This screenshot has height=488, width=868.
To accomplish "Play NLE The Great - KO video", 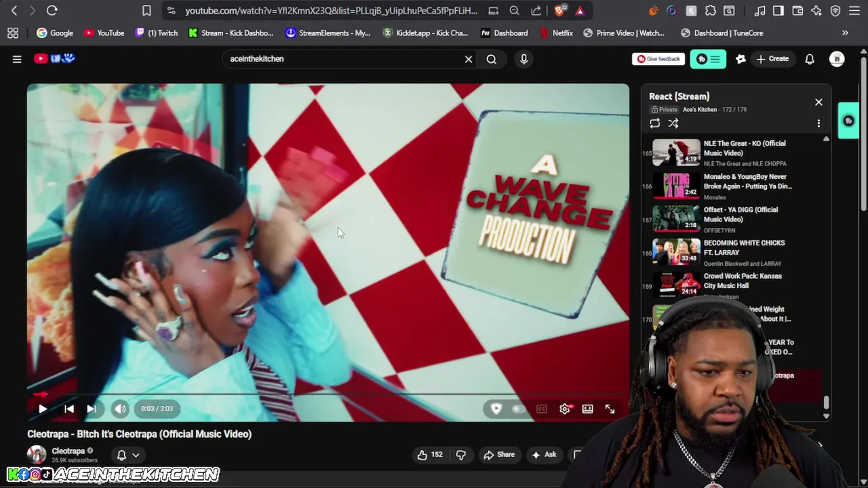I will click(736, 152).
